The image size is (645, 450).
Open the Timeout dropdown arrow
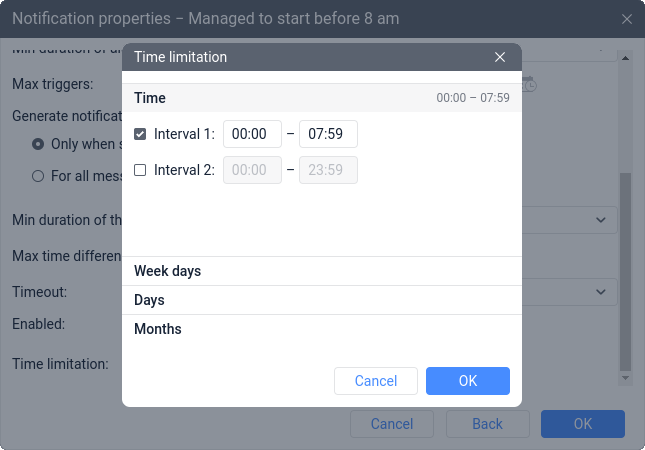[601, 292]
